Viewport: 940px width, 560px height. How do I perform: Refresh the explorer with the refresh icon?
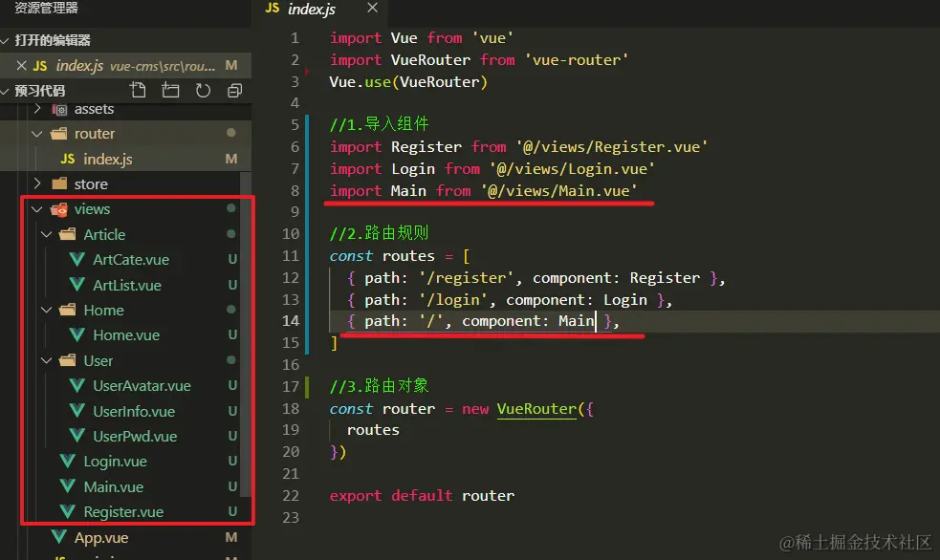pos(204,91)
